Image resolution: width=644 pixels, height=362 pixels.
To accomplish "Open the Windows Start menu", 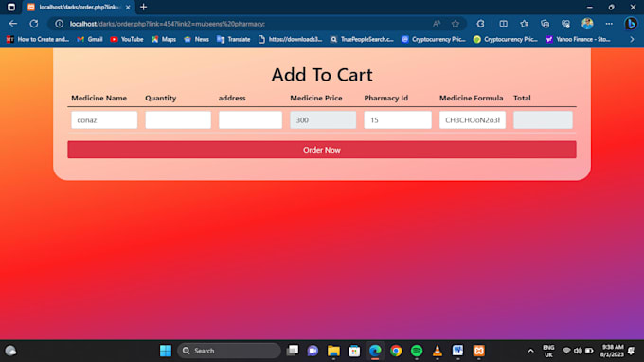I will coord(166,351).
